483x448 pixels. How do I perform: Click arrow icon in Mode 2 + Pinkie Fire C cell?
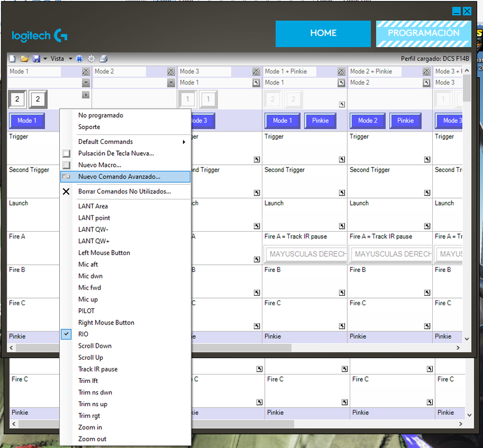(x=427, y=326)
